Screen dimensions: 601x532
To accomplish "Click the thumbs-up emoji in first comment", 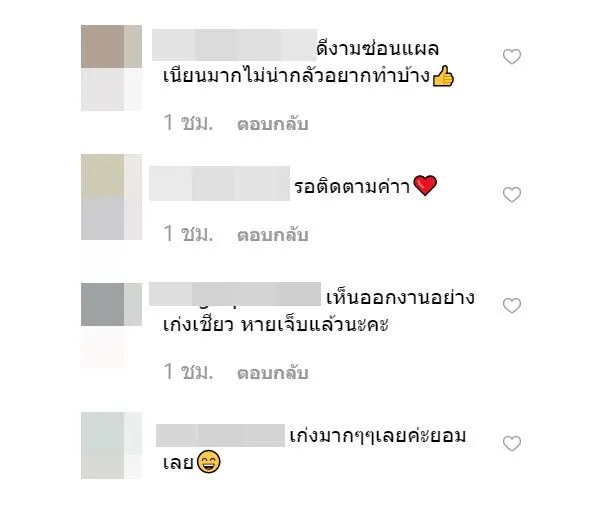I will pos(443,76).
